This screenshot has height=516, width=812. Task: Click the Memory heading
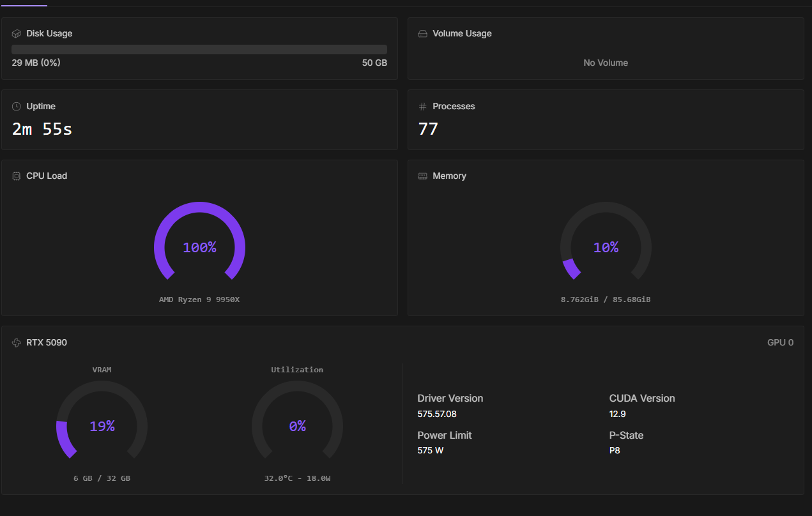click(449, 176)
